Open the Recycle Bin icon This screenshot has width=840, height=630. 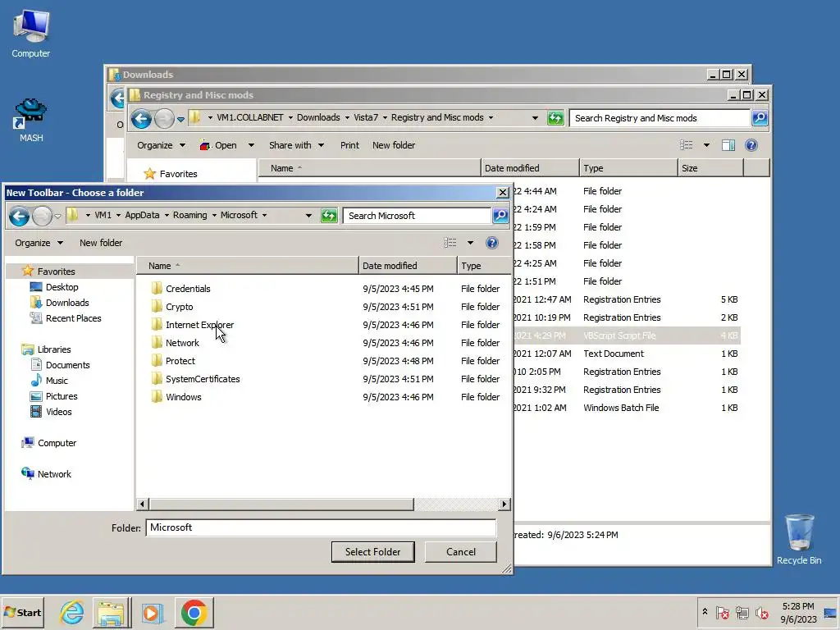(799, 540)
